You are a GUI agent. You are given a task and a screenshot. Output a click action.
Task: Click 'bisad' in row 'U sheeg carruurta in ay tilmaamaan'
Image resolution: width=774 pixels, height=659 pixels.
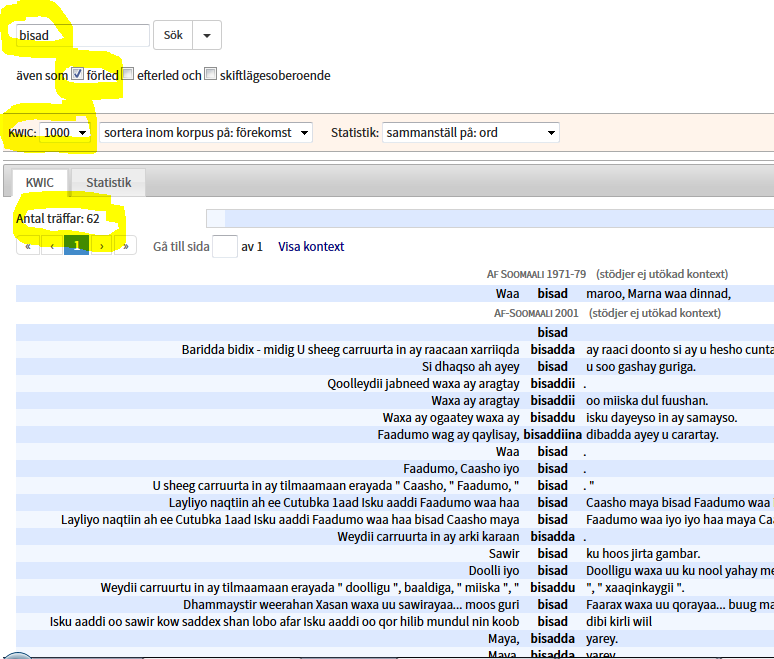pyautogui.click(x=552, y=486)
